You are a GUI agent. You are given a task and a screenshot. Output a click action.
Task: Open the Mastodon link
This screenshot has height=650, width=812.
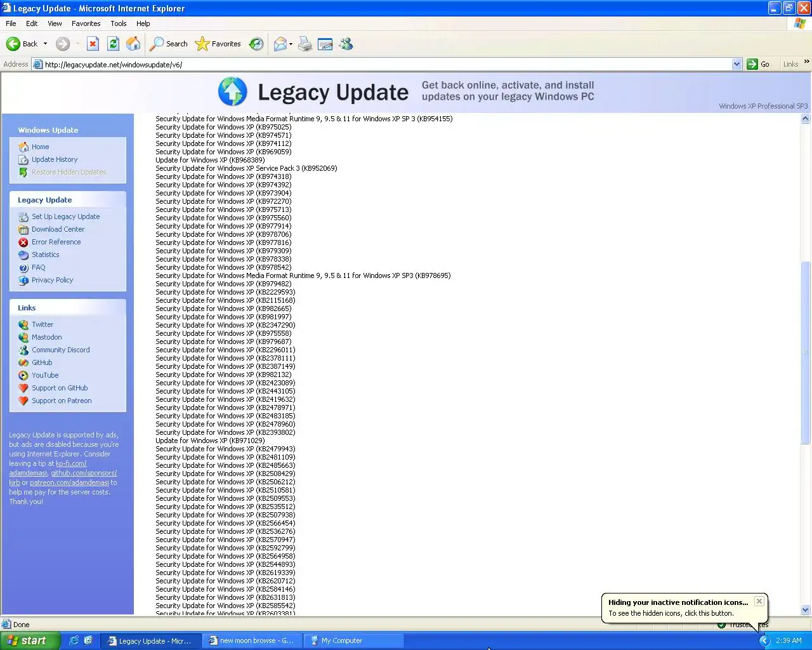point(47,337)
